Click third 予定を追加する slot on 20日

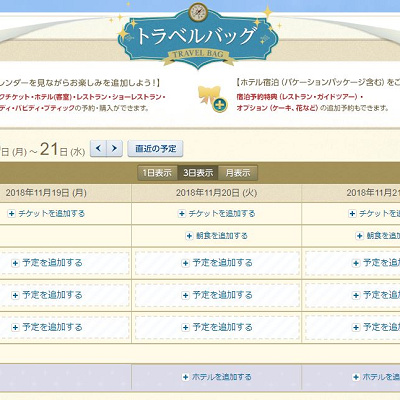(217, 327)
